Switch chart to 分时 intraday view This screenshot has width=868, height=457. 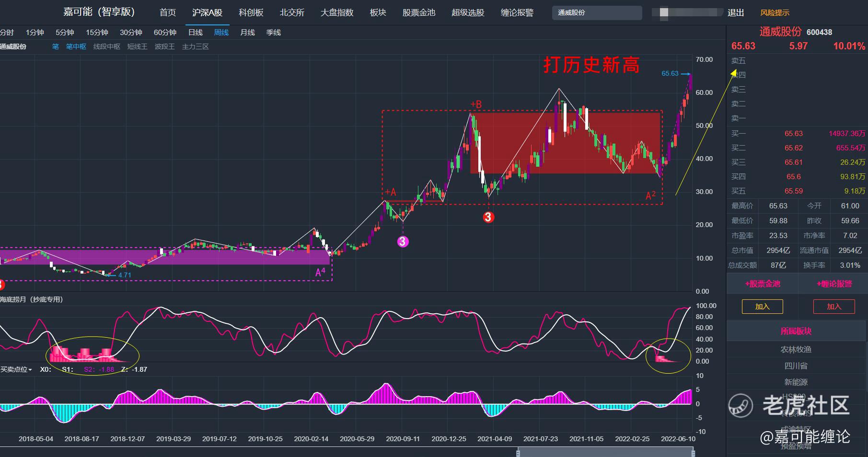point(7,33)
